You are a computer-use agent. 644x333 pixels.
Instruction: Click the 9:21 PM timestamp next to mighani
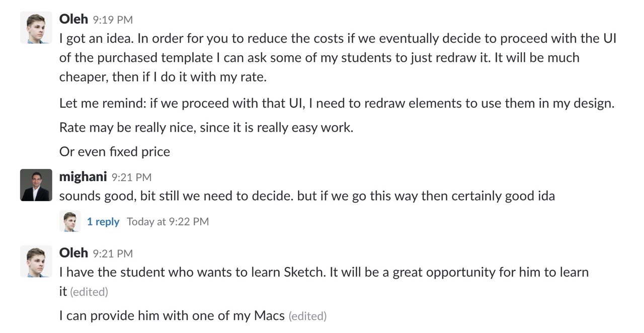coord(131,177)
